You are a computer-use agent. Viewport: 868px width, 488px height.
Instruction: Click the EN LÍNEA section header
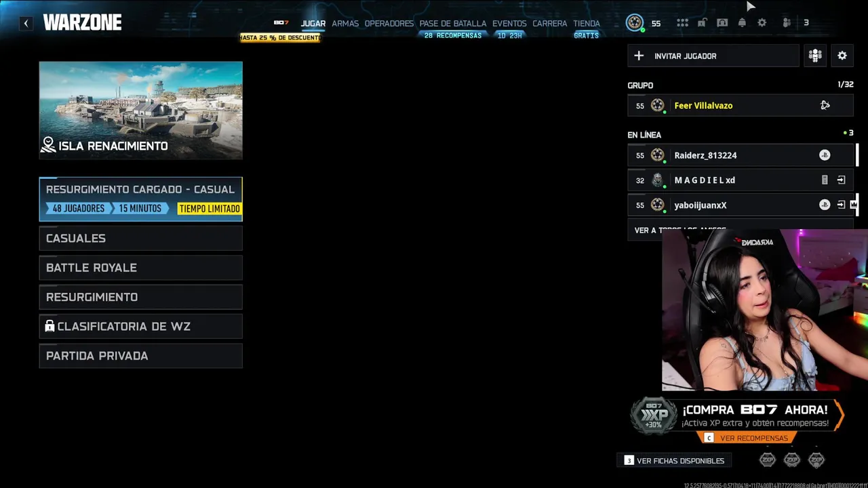(x=644, y=135)
